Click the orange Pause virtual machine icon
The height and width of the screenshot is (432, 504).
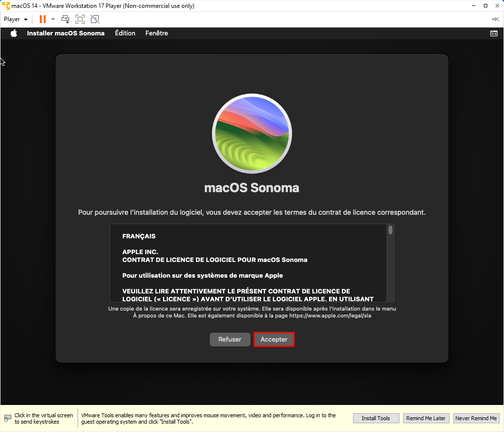[x=42, y=19]
